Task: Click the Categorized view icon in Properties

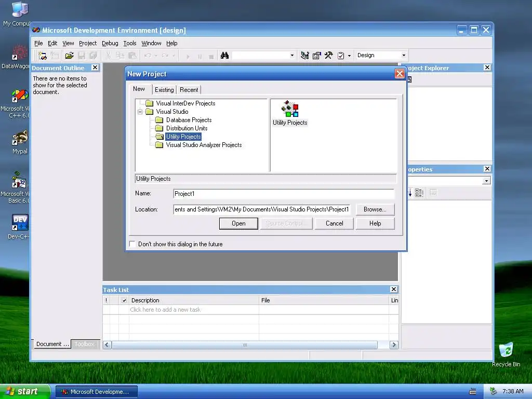Action: [x=419, y=193]
